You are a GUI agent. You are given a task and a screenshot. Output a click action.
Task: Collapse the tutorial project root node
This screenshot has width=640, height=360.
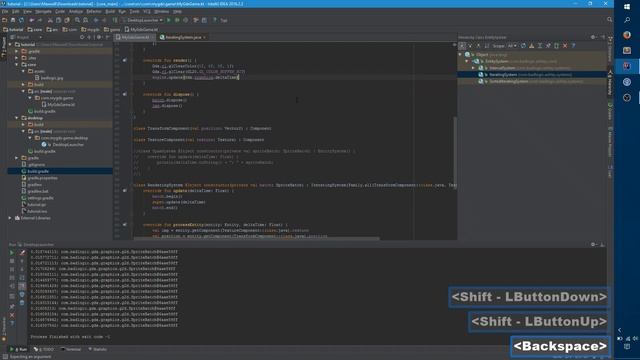(x=10, y=44)
